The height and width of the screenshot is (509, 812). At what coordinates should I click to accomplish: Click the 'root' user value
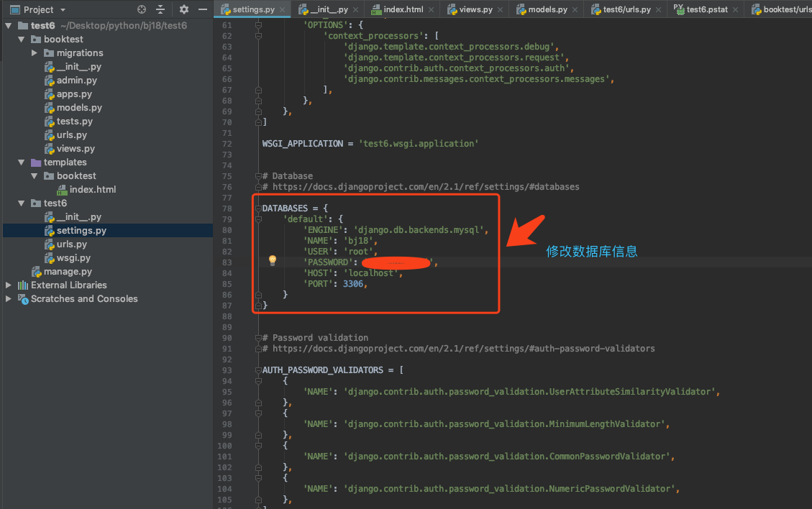pyautogui.click(x=358, y=252)
